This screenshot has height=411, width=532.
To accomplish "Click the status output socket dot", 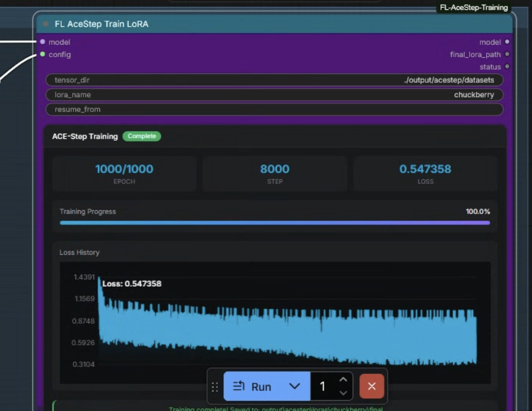I will point(507,67).
